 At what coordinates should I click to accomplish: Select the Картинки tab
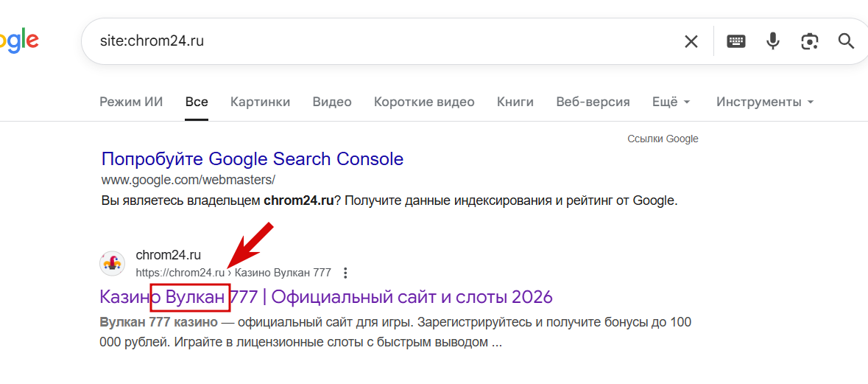[x=260, y=102]
